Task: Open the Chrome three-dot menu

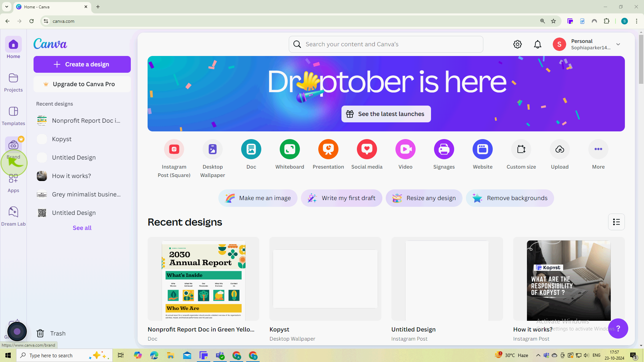Action: (x=637, y=21)
